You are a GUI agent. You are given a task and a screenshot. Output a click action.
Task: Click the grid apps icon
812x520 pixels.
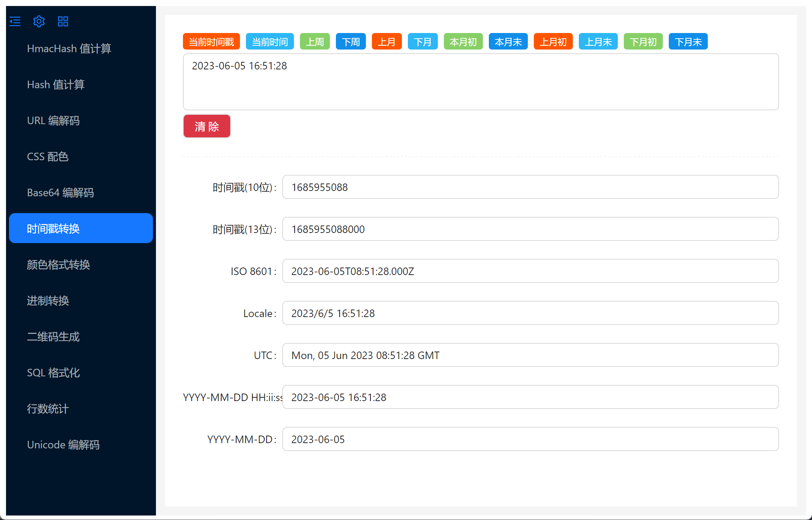[63, 21]
